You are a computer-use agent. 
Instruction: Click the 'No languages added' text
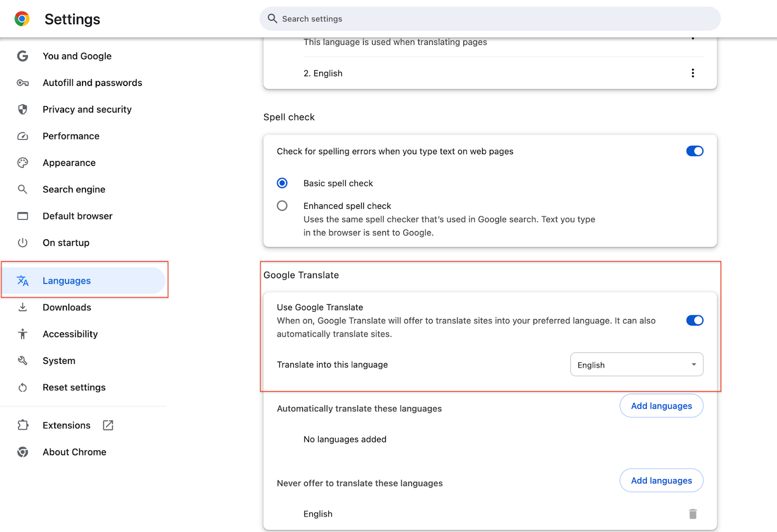(345, 439)
